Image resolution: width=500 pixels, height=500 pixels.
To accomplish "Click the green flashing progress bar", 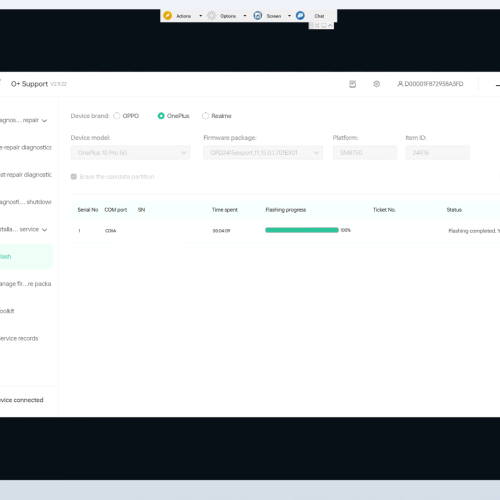I will coord(302,230).
